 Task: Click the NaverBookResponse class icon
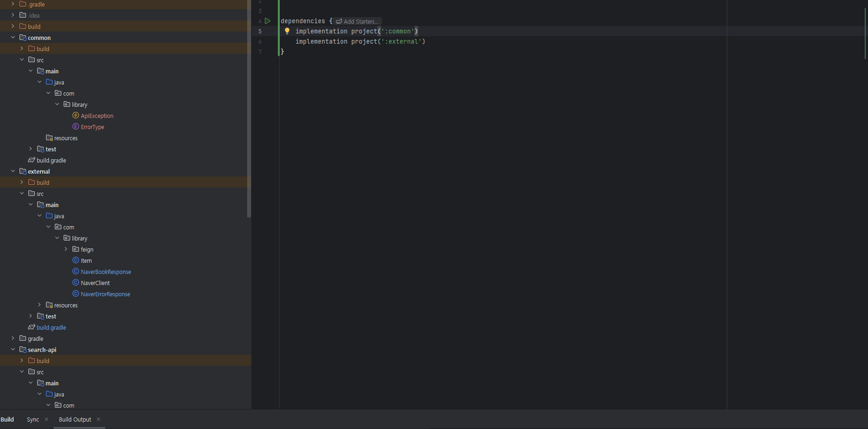pos(76,271)
